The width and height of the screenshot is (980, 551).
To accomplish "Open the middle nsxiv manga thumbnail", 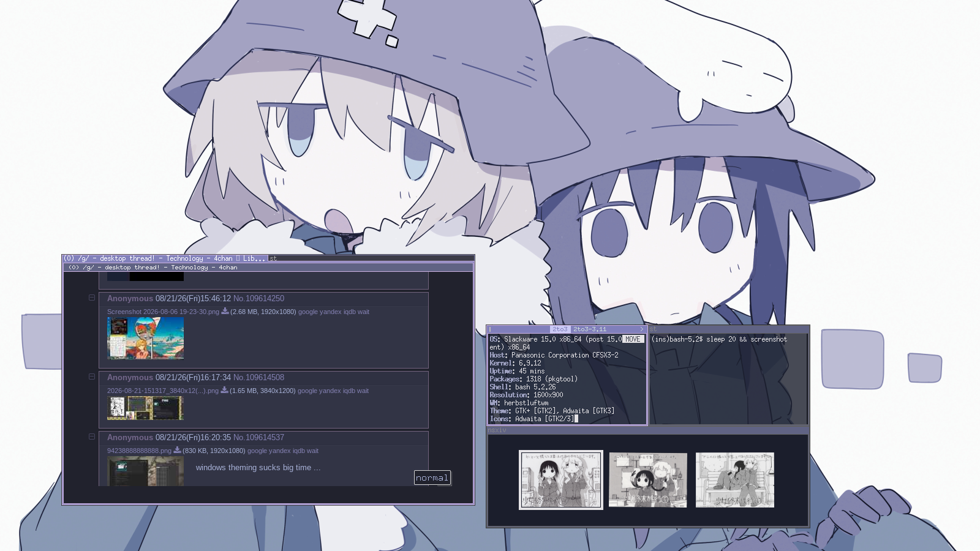I will 648,480.
